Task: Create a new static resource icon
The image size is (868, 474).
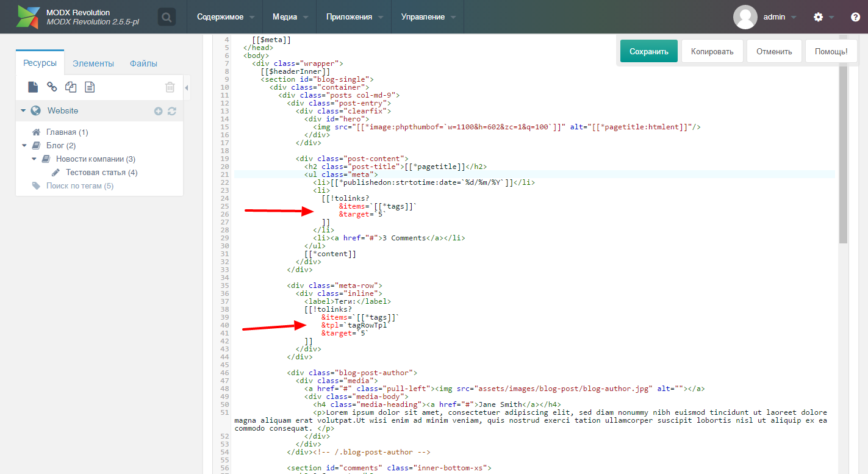Action: click(90, 87)
